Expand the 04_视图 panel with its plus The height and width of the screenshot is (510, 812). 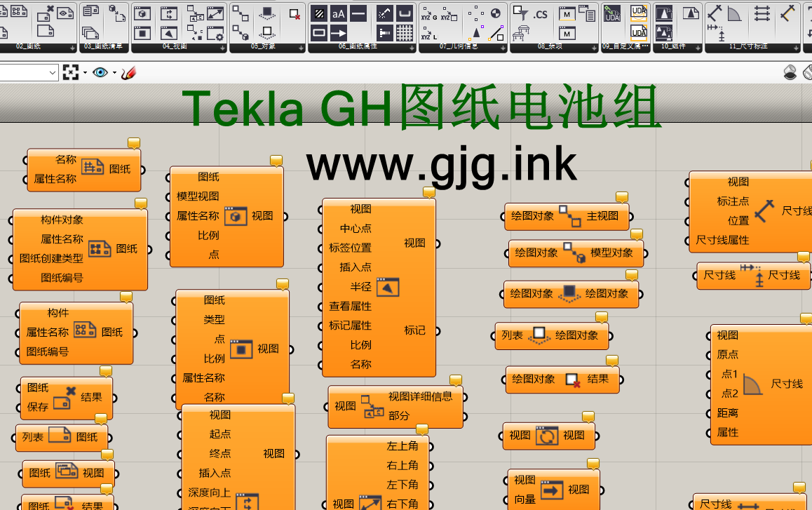click(222, 48)
